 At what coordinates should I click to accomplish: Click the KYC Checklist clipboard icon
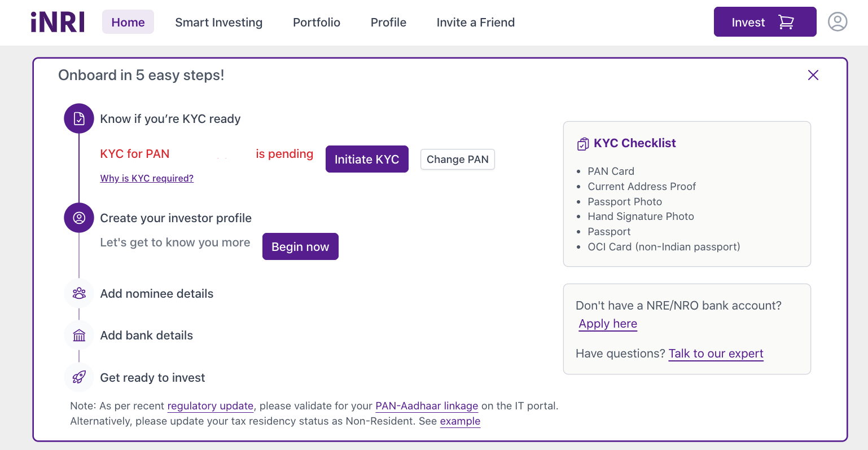(582, 144)
